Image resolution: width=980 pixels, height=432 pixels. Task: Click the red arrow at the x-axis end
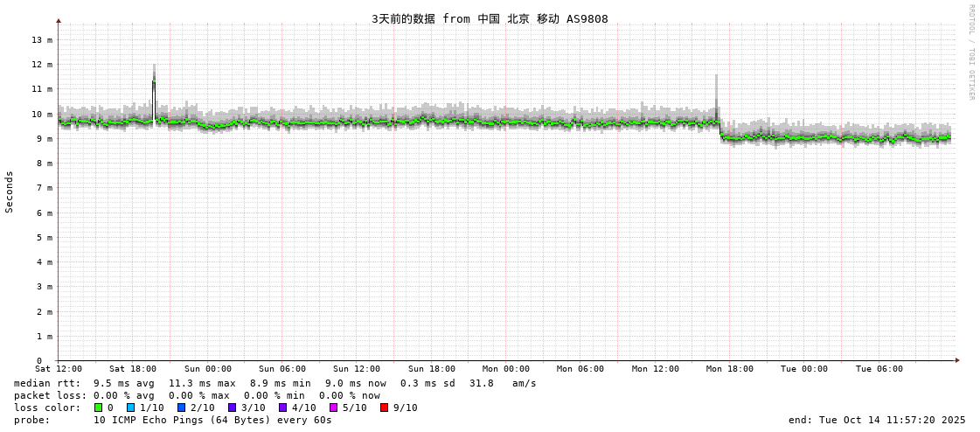pos(957,360)
